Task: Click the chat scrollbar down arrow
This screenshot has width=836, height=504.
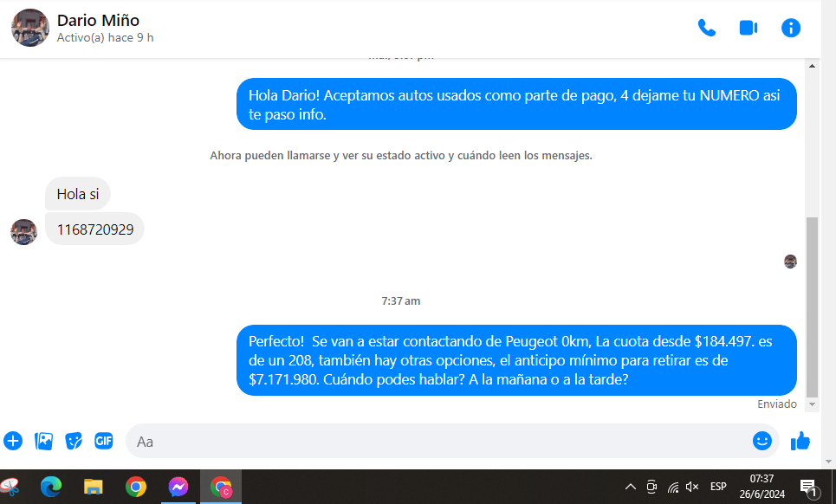Action: 812,404
